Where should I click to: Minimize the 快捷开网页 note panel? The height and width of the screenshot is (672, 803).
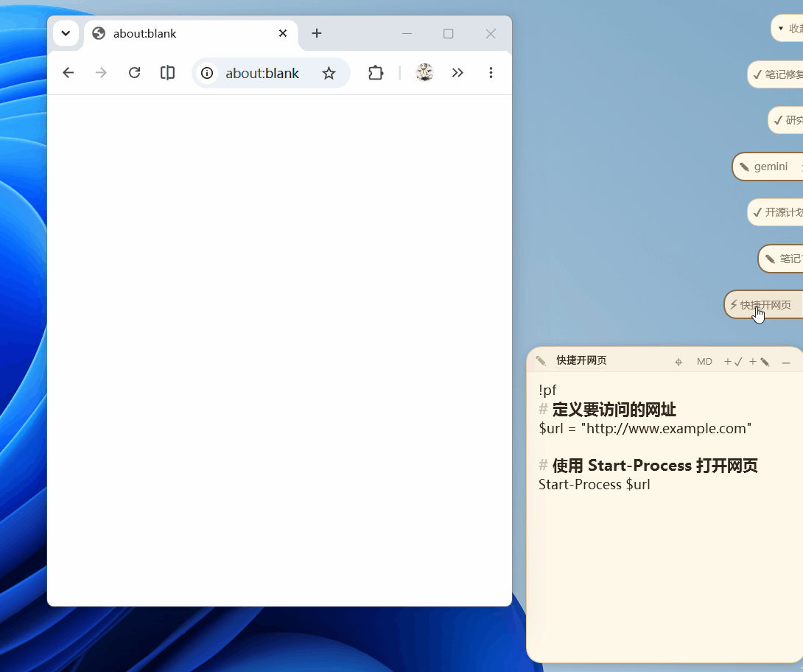click(x=786, y=362)
